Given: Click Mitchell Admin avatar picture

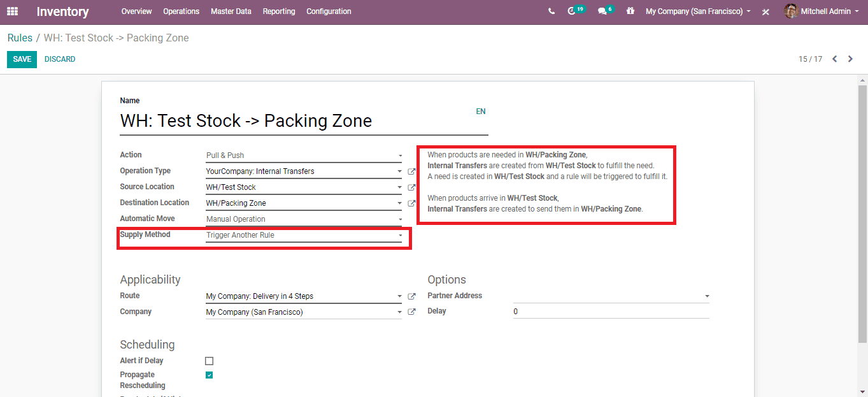Looking at the screenshot, I should 791,11.
